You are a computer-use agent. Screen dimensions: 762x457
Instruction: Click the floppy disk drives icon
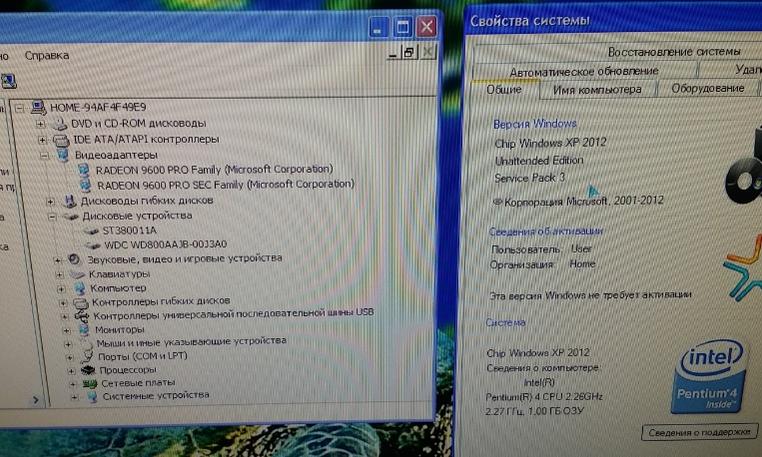[69, 201]
